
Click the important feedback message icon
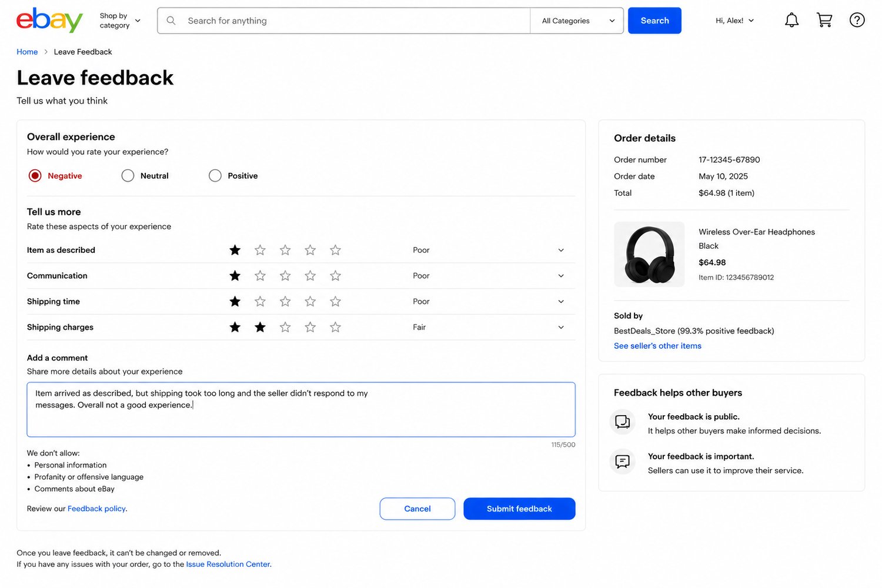(x=622, y=462)
